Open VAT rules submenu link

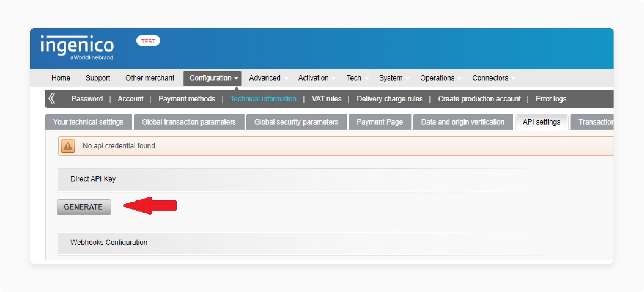(326, 99)
